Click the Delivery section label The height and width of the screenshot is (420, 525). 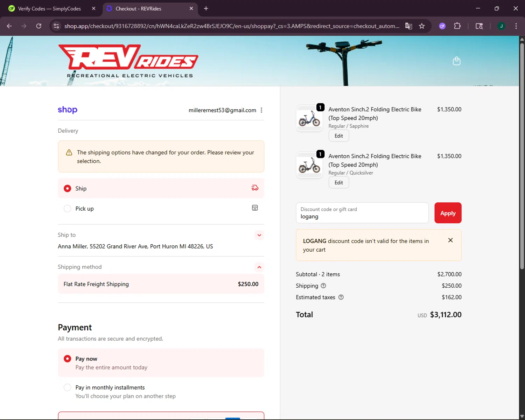pyautogui.click(x=68, y=131)
